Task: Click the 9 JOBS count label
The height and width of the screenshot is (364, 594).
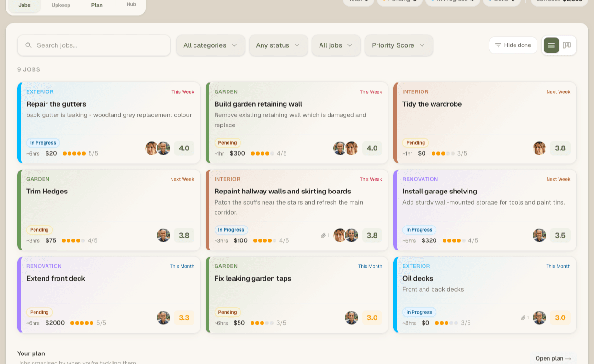Action: pyautogui.click(x=29, y=69)
